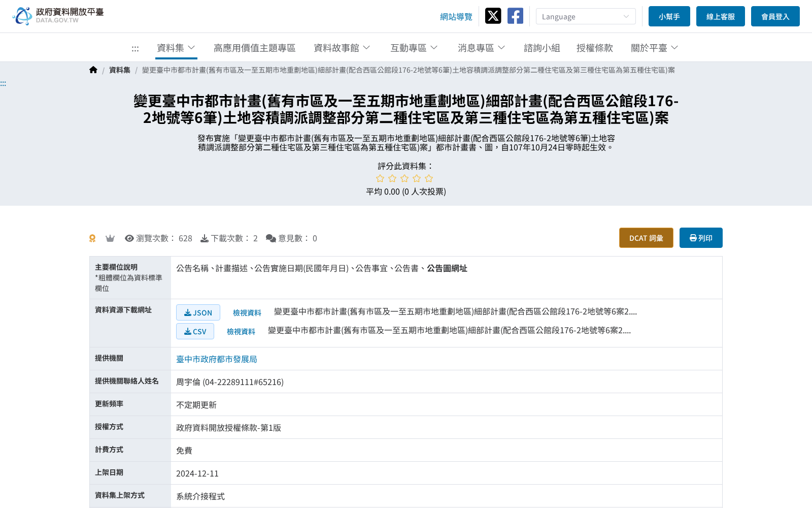The height and width of the screenshot is (508, 812).
Task: Click the third rating star
Action: [x=404, y=178]
